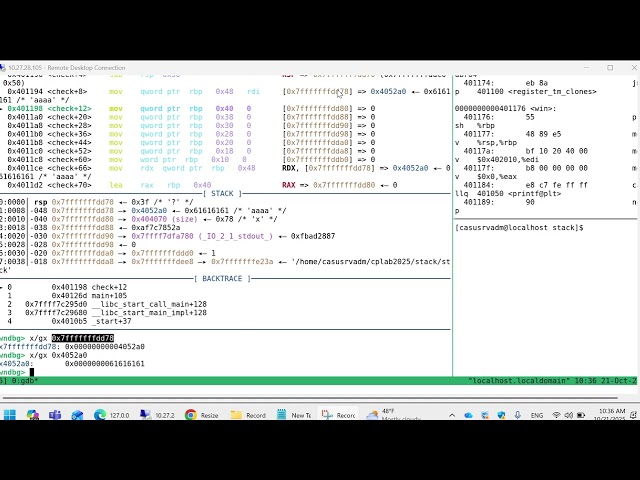Click the OneDrive cloud tray icon
This screenshot has height=480, width=640.
coord(468,416)
